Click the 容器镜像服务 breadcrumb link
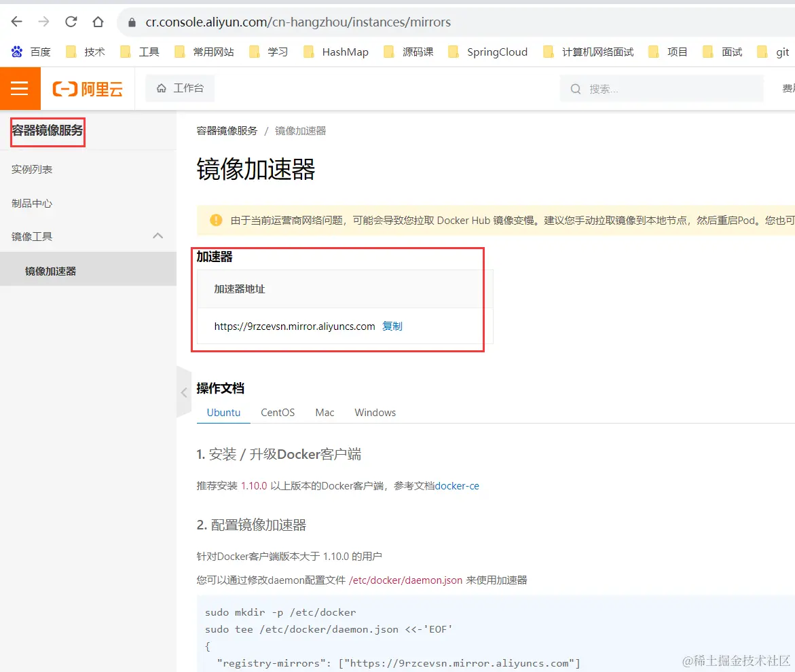The image size is (795, 672). click(x=227, y=131)
